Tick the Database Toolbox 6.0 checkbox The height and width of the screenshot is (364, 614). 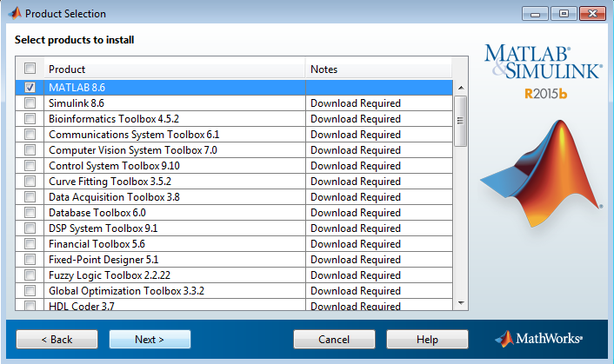click(x=30, y=212)
